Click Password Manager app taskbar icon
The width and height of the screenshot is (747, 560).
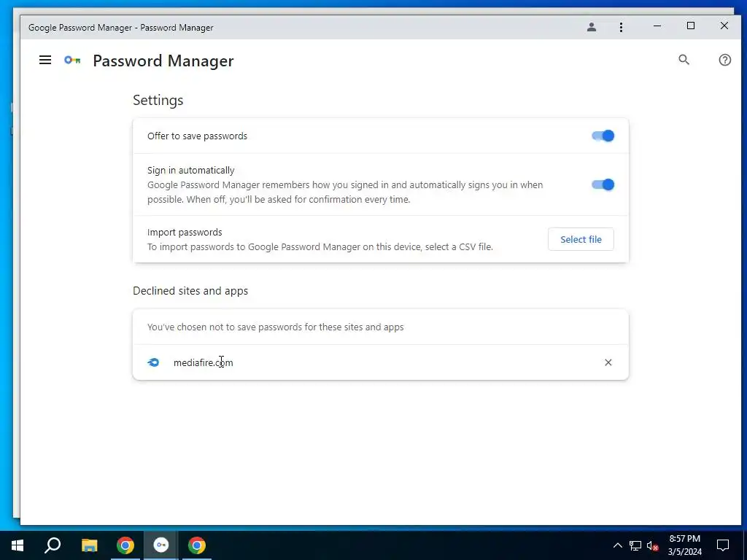161,545
